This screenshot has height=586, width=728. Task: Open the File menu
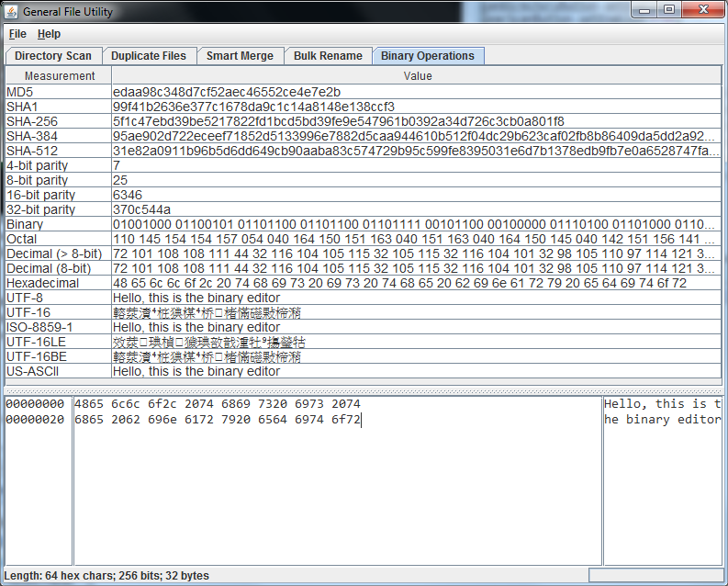(17, 34)
